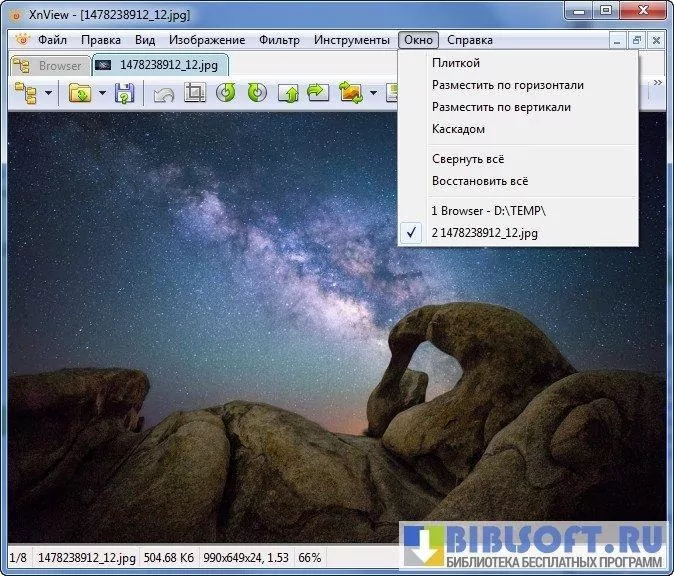Image resolution: width=674 pixels, height=576 pixels.
Task: Save the image with the floppy disk icon
Action: pos(124,94)
